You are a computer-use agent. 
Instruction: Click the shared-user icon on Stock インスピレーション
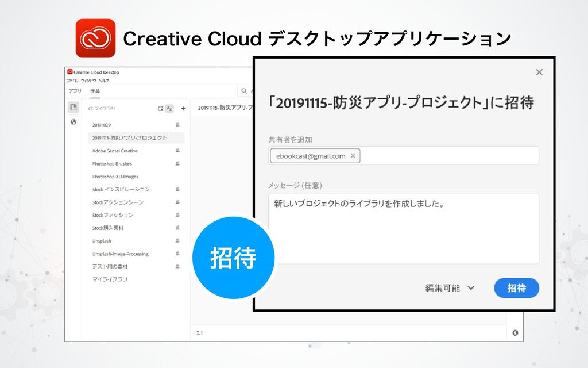click(x=177, y=189)
